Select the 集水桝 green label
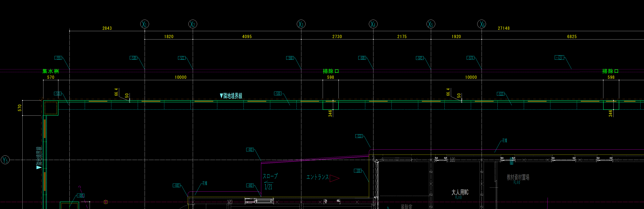 click(51, 71)
